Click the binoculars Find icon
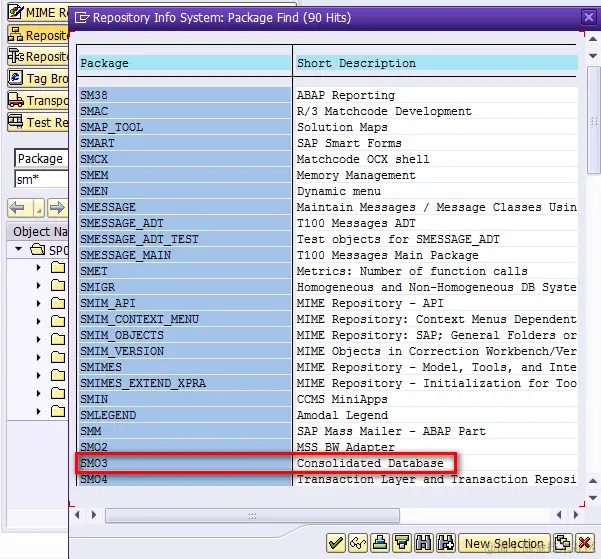Image resolution: width=601 pixels, height=559 pixels. [424, 543]
